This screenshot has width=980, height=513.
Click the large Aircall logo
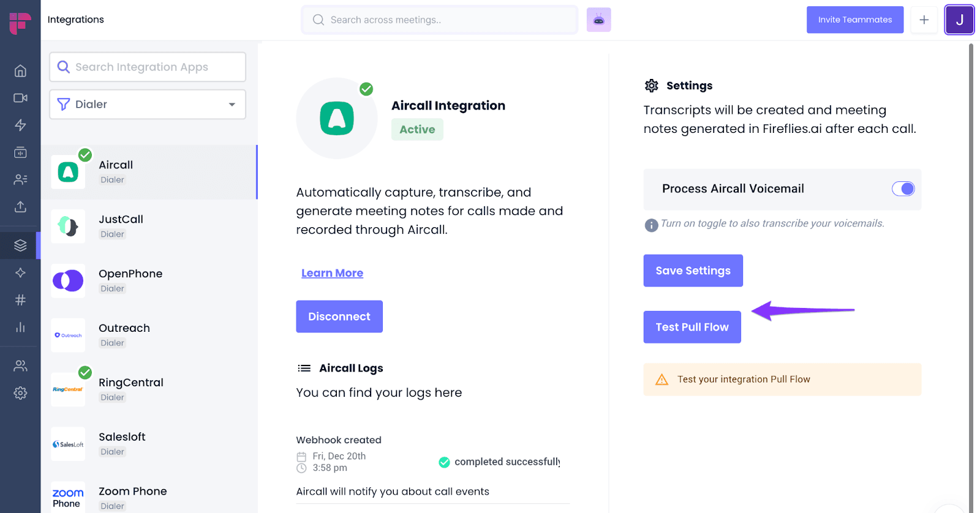pos(337,118)
